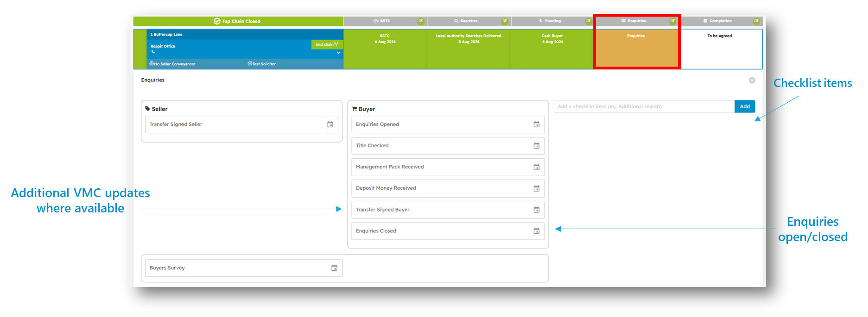
Task: Close the Enquiries panel
Action: 752,81
